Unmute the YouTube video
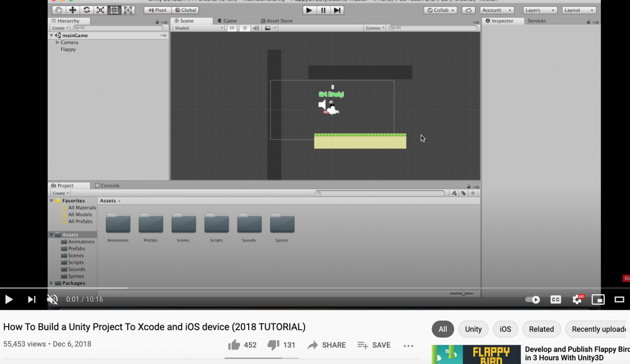This screenshot has width=630, height=364. [x=52, y=299]
